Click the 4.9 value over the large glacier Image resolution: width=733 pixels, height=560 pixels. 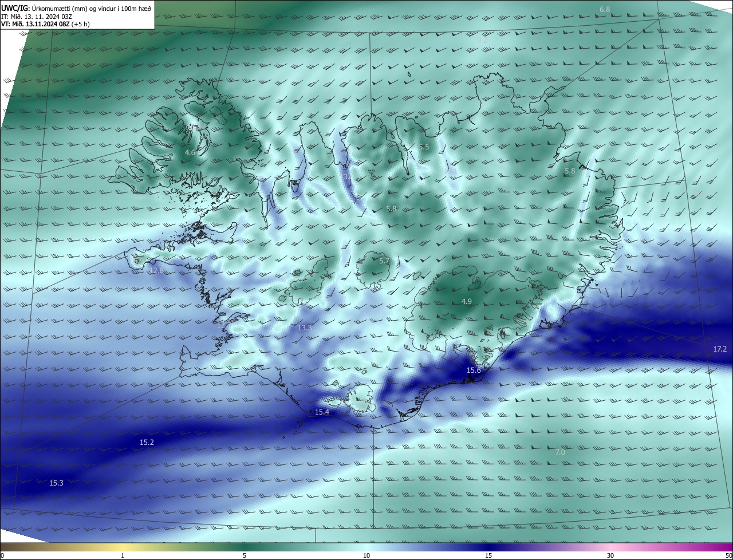467,301
